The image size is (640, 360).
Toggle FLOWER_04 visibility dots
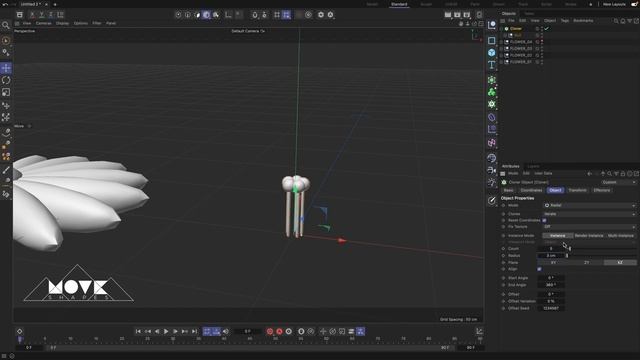click(x=542, y=42)
